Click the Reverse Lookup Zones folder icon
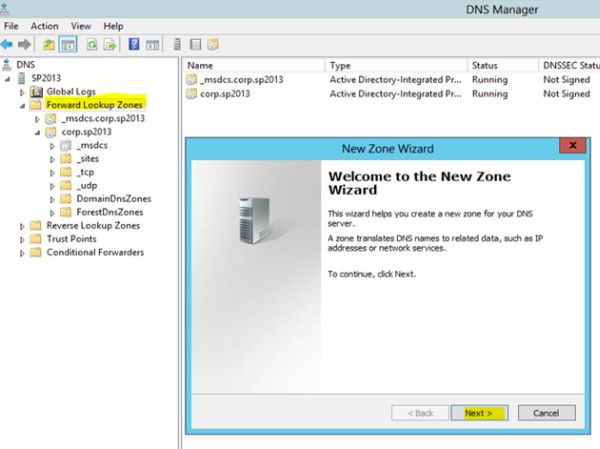The width and height of the screenshot is (600, 449). (36, 225)
